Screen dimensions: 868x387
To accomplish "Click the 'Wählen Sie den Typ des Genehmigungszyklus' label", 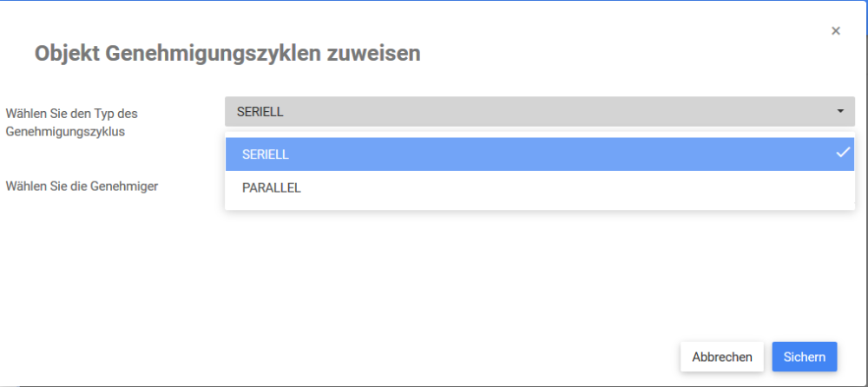I will pyautogui.click(x=72, y=122).
